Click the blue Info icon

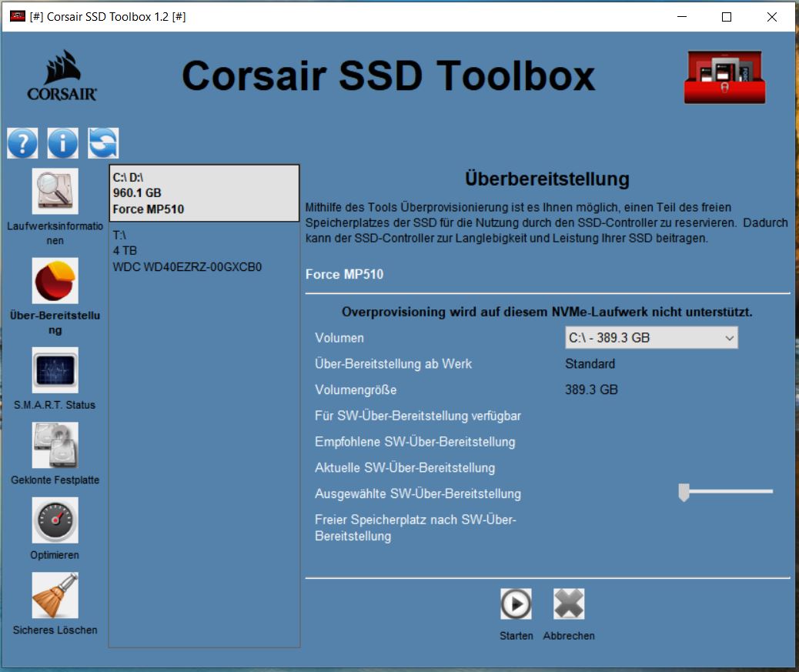[62, 143]
